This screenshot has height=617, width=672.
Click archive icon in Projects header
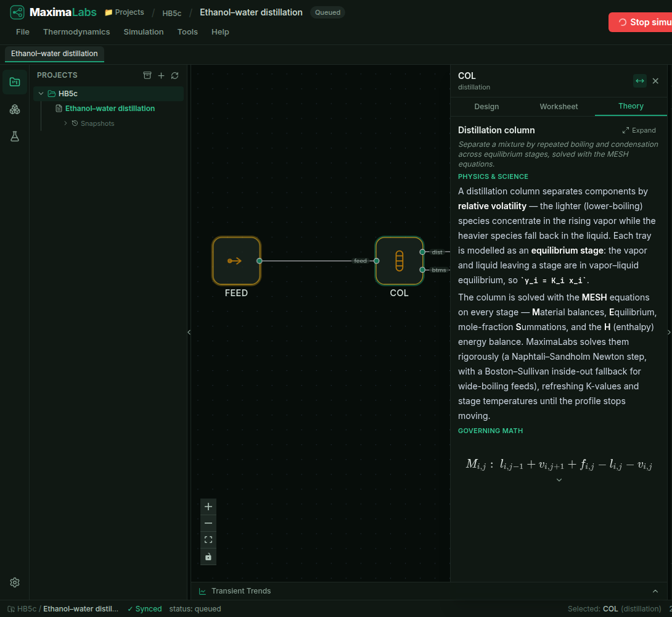tap(147, 75)
